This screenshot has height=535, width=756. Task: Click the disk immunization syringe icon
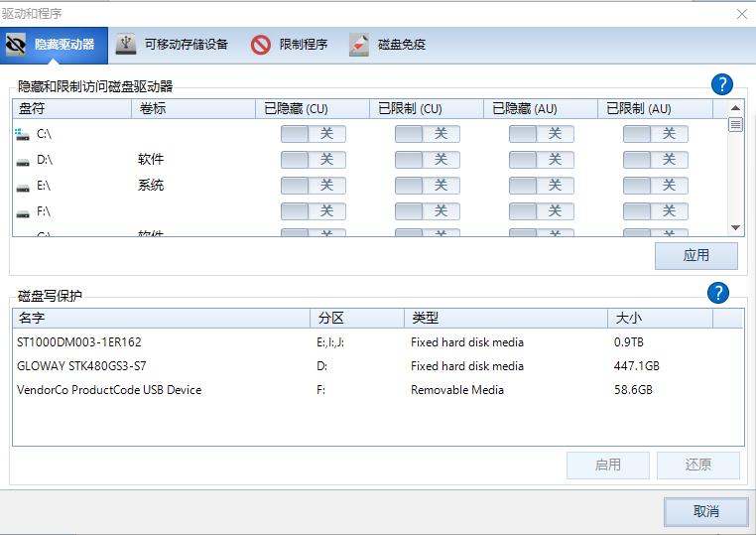point(359,45)
